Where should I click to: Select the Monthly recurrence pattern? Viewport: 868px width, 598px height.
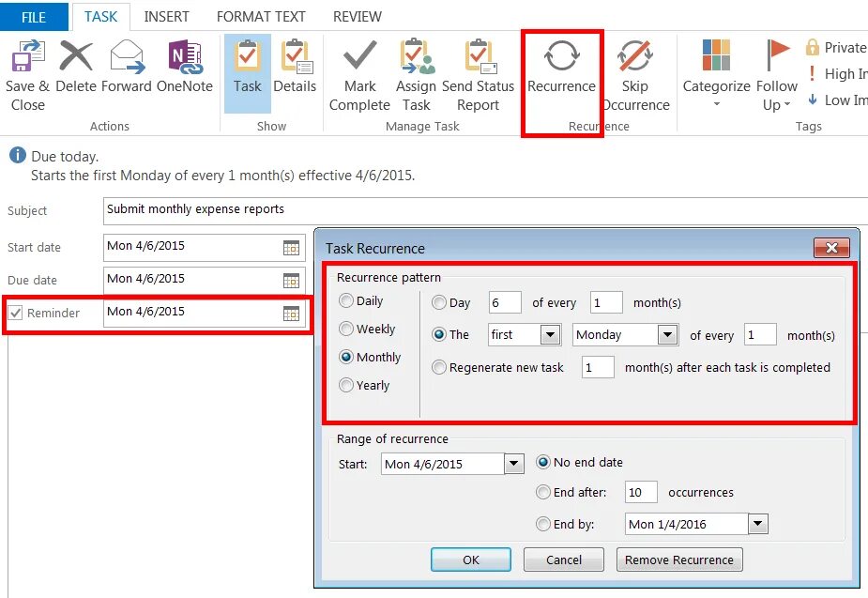click(x=346, y=357)
